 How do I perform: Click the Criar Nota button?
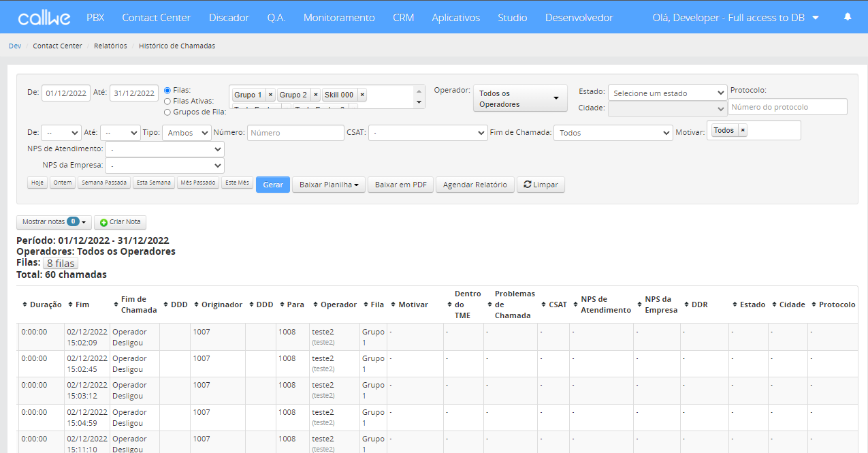pyautogui.click(x=120, y=222)
